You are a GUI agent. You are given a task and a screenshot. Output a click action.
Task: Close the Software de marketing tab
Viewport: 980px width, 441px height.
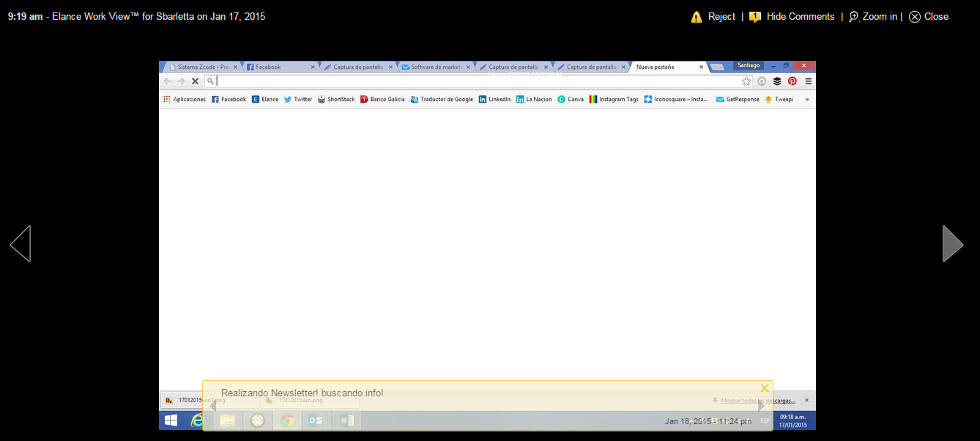[x=468, y=67]
